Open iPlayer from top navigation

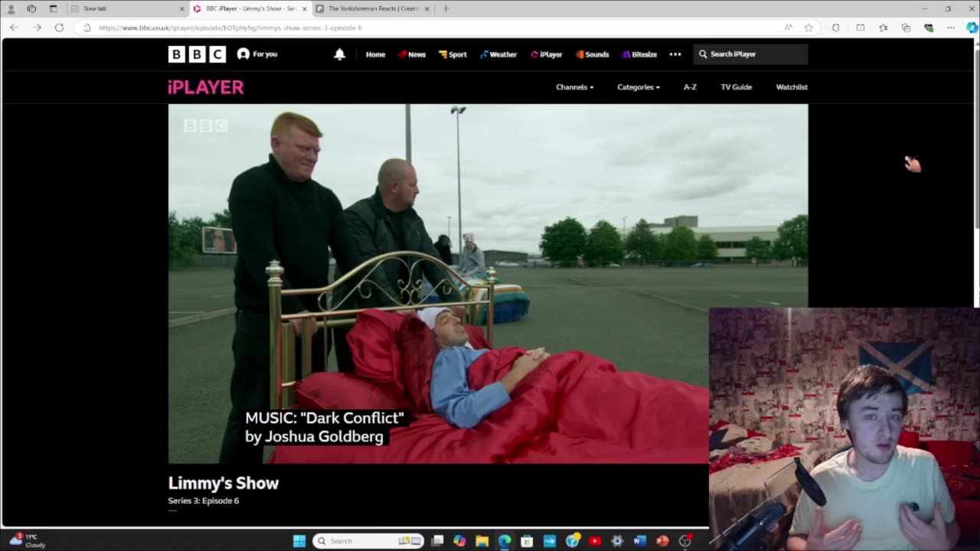547,54
